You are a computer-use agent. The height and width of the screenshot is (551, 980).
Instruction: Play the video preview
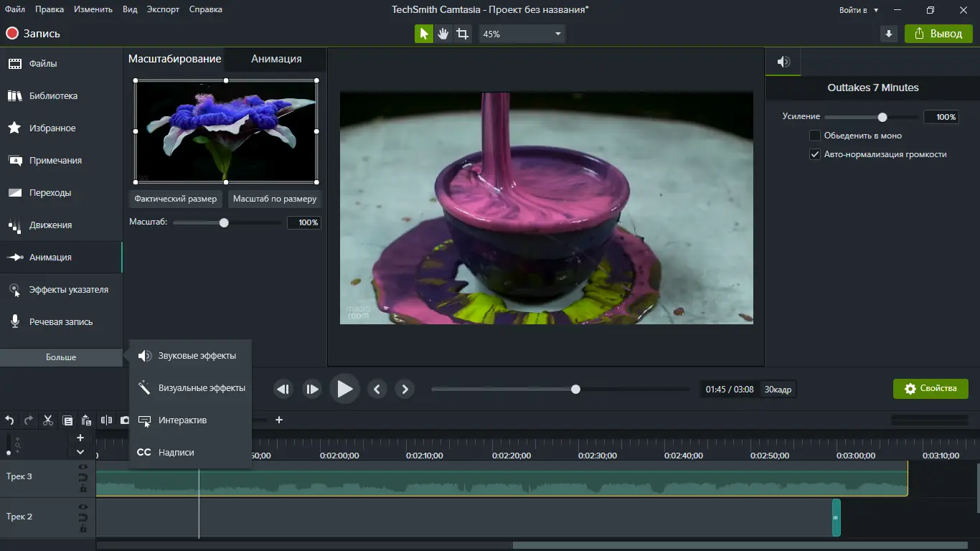(344, 389)
